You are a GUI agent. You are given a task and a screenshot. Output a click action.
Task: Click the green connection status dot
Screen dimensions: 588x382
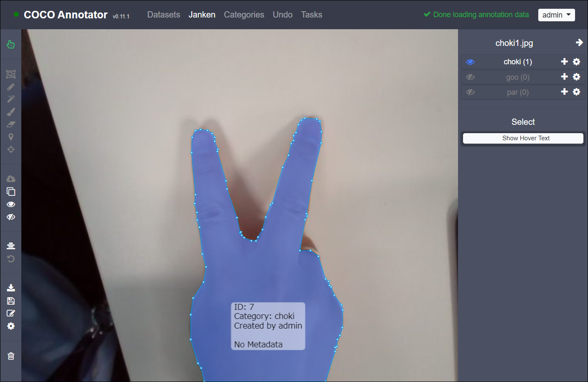[16, 14]
